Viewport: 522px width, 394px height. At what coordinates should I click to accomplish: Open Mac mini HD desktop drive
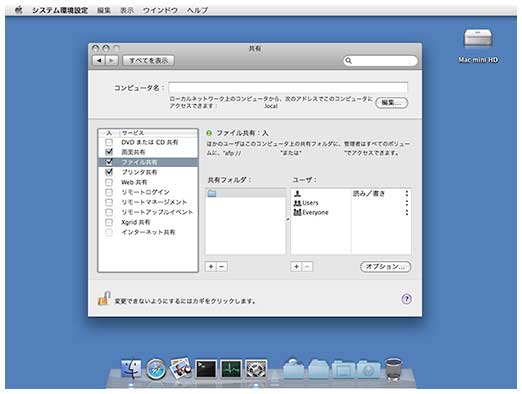pos(478,46)
